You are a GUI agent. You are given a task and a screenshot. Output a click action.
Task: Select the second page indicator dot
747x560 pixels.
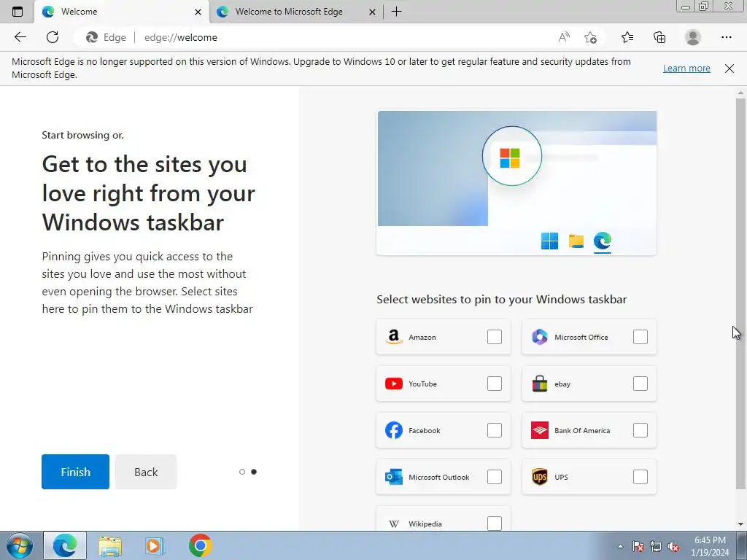pos(254,472)
